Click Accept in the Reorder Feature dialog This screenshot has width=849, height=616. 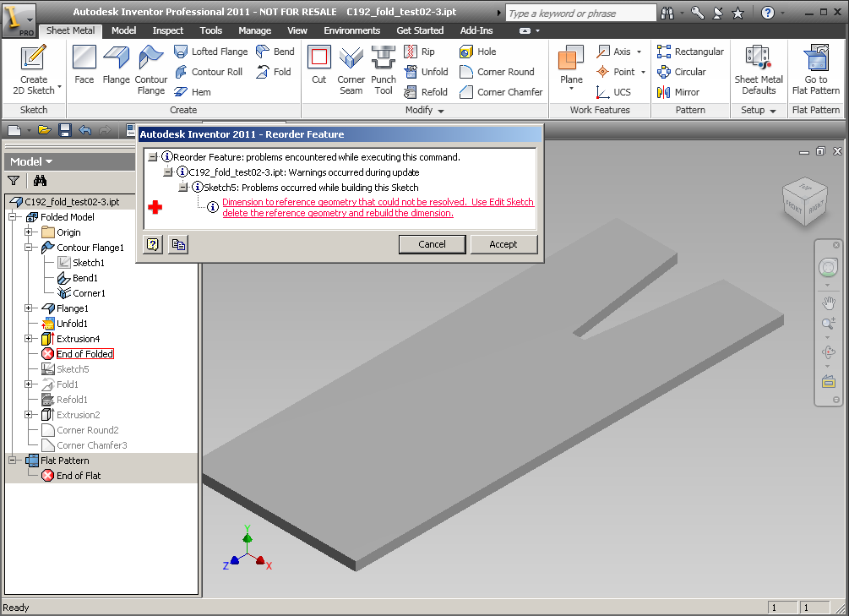[503, 243]
